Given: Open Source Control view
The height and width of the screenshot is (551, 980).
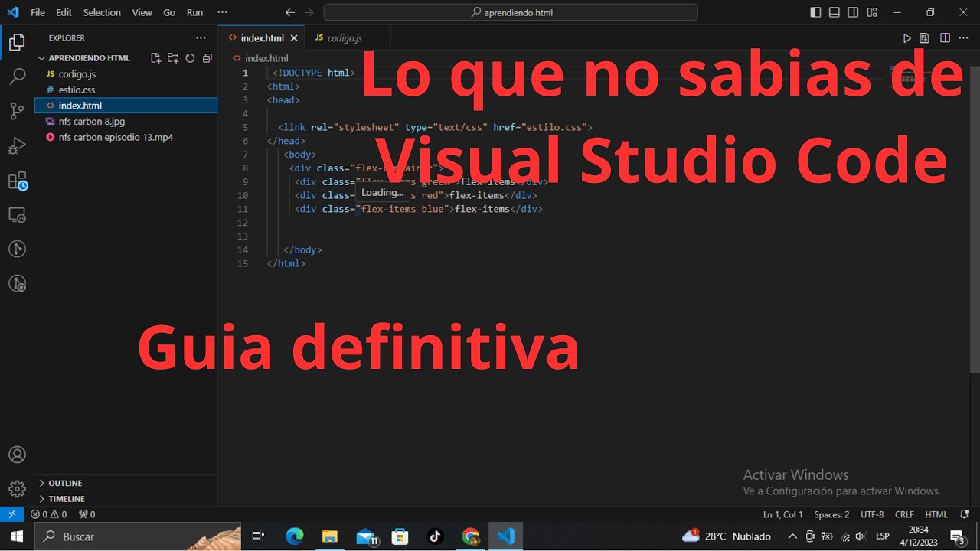Looking at the screenshot, I should 17,111.
